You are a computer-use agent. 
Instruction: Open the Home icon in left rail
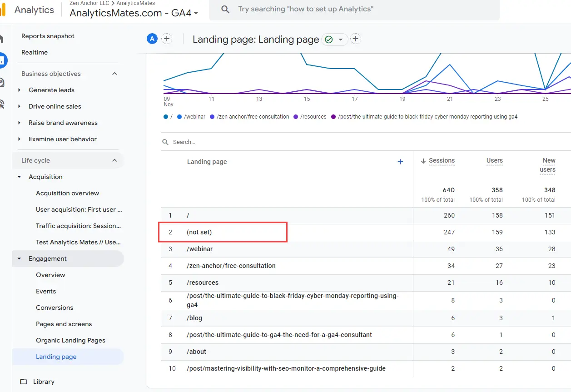[2, 39]
